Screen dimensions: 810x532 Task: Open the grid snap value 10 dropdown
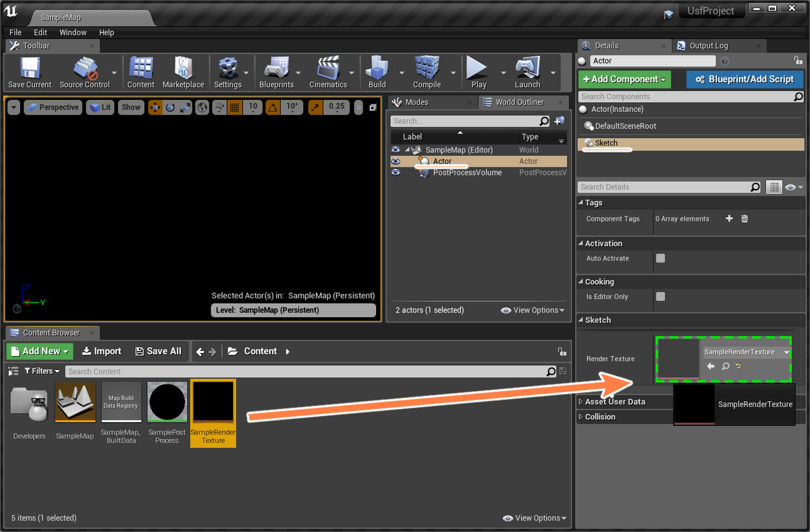252,107
